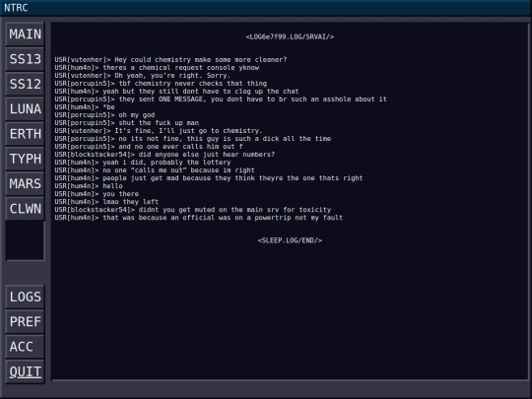Click the SLEEP.LOG/END footer text
532x399 pixels.
(x=290, y=240)
